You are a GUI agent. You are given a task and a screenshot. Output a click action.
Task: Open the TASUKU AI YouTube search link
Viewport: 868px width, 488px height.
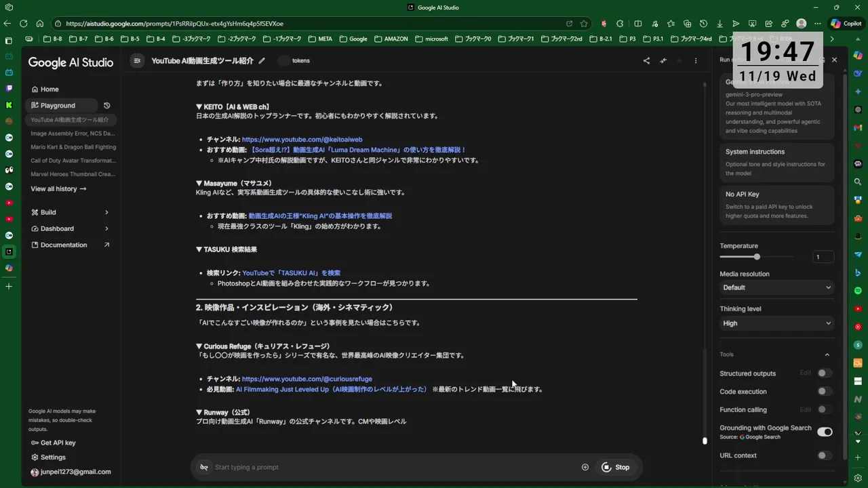tap(292, 273)
